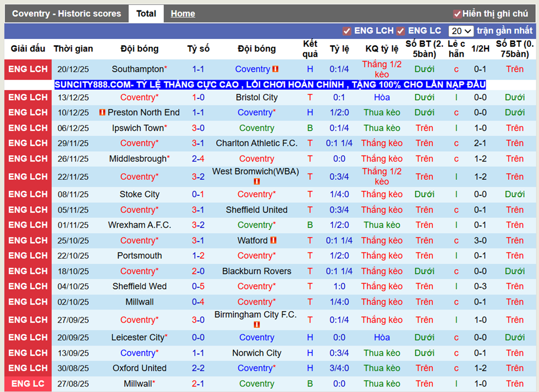Click the Leicester City team name
Image resolution: width=539 pixels, height=392 pixels.
pyautogui.click(x=139, y=338)
